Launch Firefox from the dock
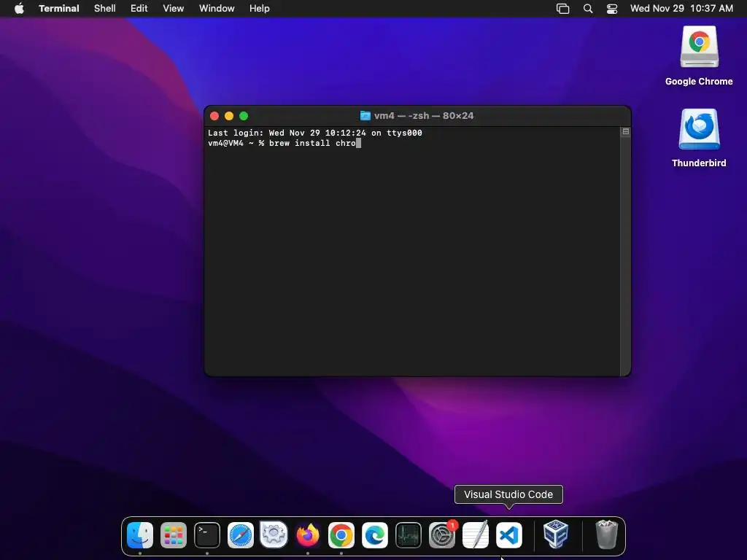The height and width of the screenshot is (560, 747). [x=308, y=534]
